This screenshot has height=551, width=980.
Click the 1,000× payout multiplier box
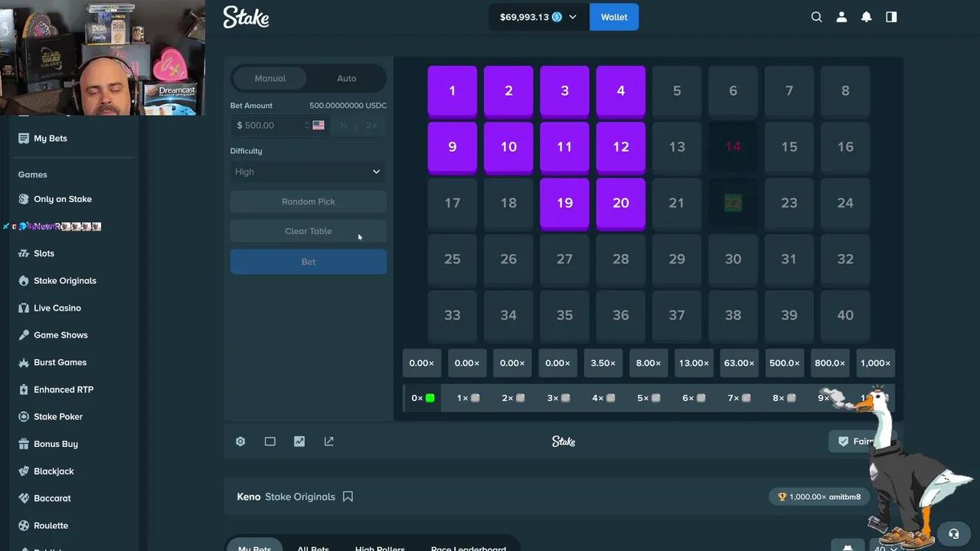[875, 363]
